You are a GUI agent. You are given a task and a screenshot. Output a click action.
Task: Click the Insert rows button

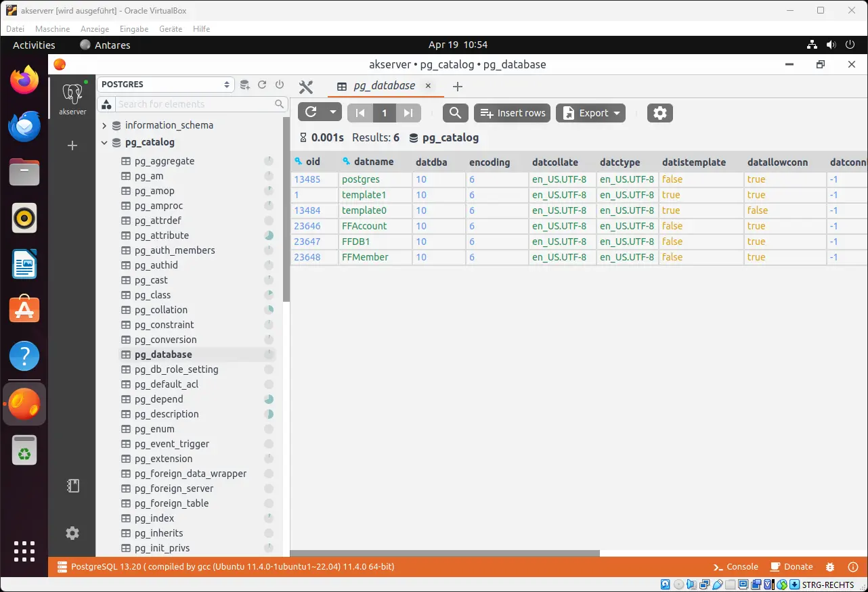513,113
